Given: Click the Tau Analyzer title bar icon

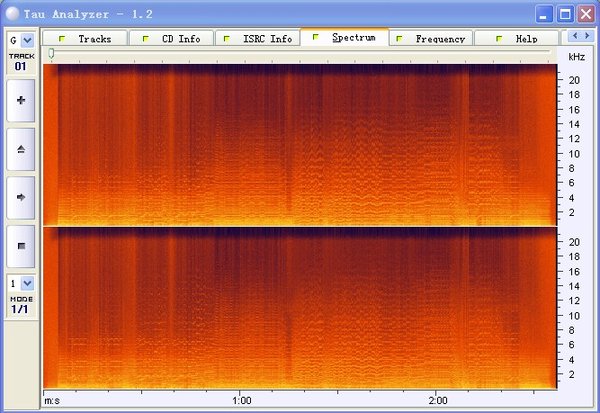Looking at the screenshot, I should point(12,14).
